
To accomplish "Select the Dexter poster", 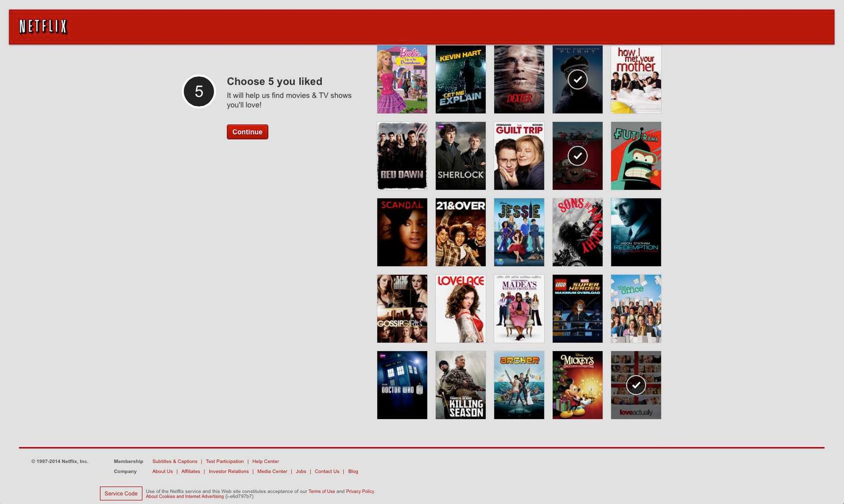I will 519,79.
